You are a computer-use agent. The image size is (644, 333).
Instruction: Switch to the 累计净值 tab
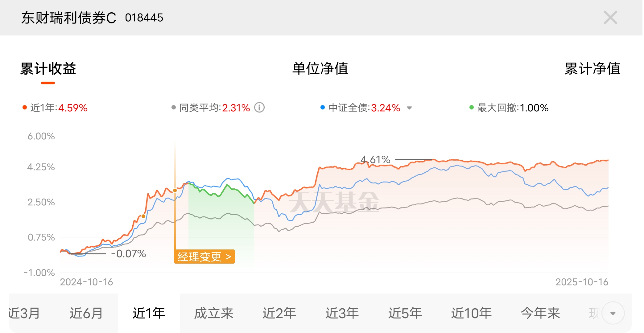[x=592, y=68]
